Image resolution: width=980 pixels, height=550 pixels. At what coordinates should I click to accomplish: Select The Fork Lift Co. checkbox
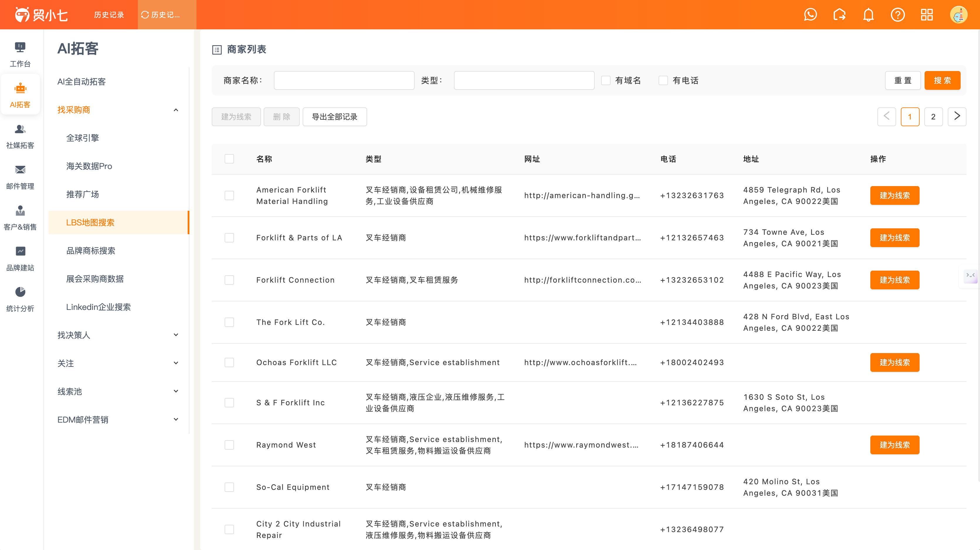click(x=229, y=322)
